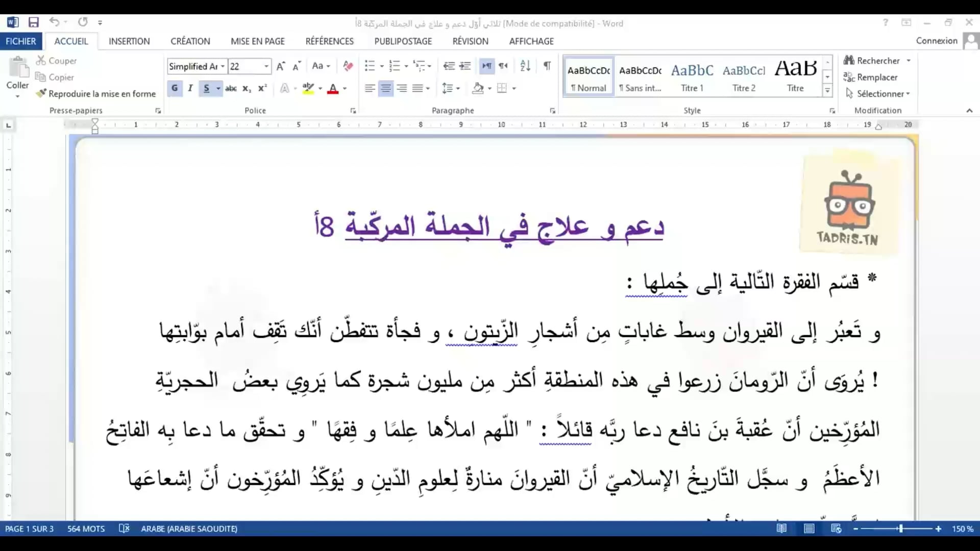The image size is (980, 551).
Task: Click the Shading paint bucket icon
Action: pyautogui.click(x=478, y=88)
